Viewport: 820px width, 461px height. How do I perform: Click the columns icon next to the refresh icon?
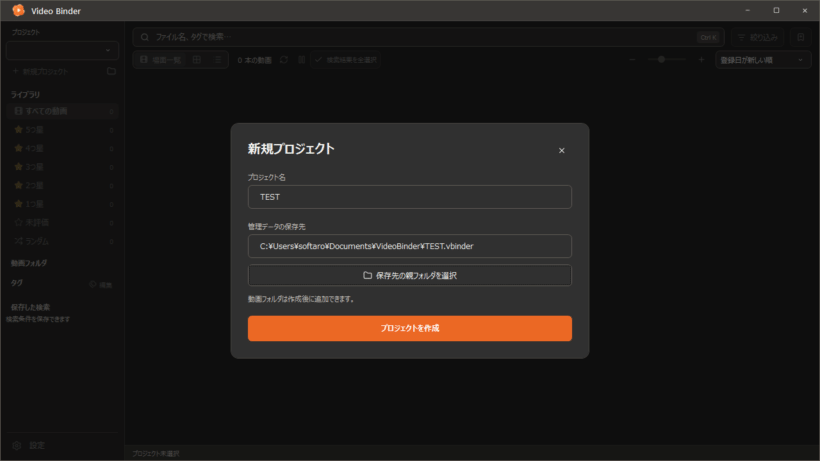302,60
